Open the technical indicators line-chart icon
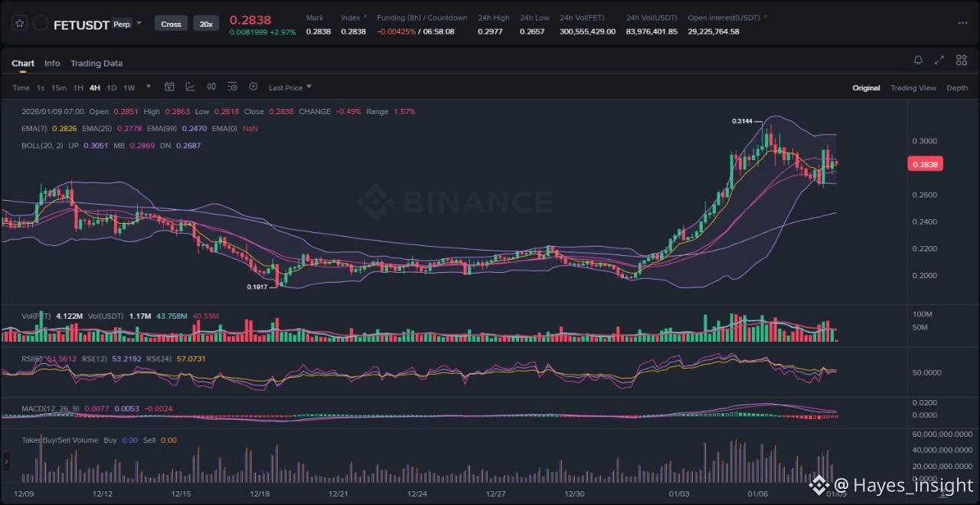The height and width of the screenshot is (505, 980). [190, 87]
